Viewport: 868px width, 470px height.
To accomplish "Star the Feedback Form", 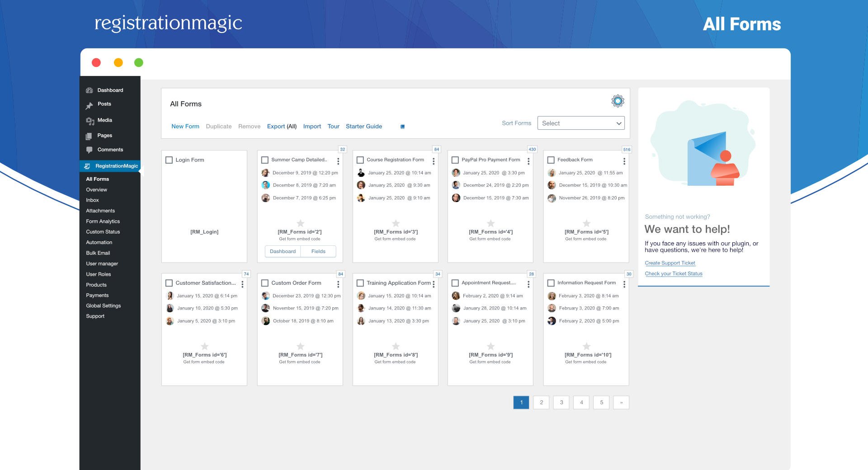I will click(x=586, y=223).
